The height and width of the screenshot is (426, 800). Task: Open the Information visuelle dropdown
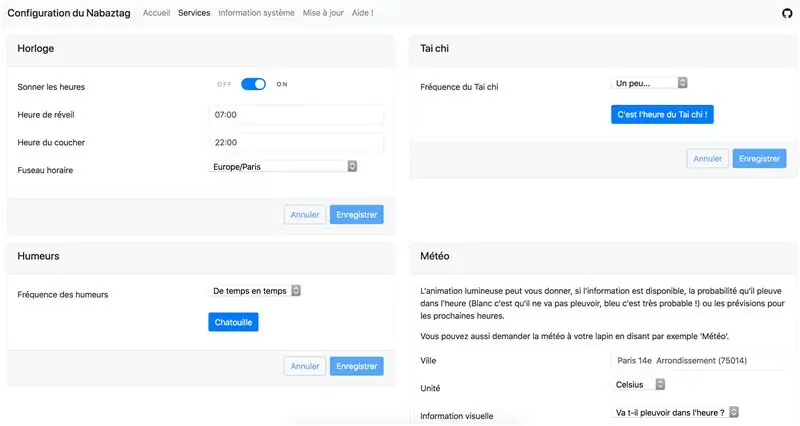click(x=674, y=412)
